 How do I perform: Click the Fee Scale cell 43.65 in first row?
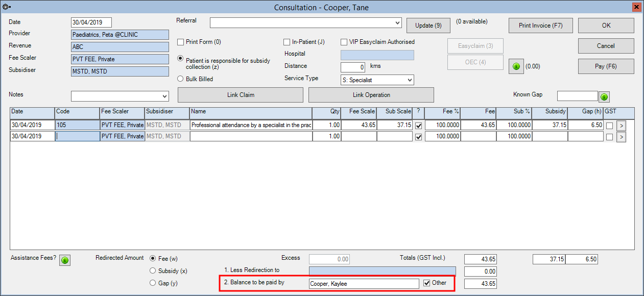(x=359, y=125)
